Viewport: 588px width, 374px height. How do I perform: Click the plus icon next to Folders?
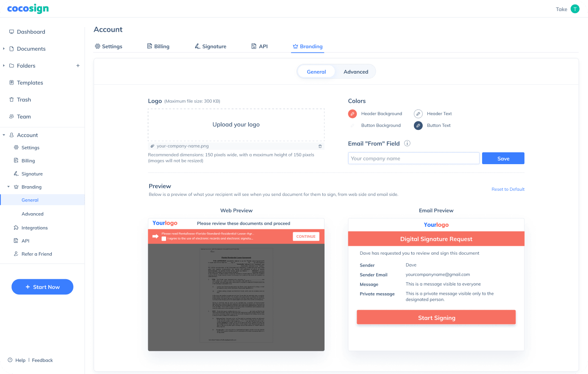tap(78, 66)
